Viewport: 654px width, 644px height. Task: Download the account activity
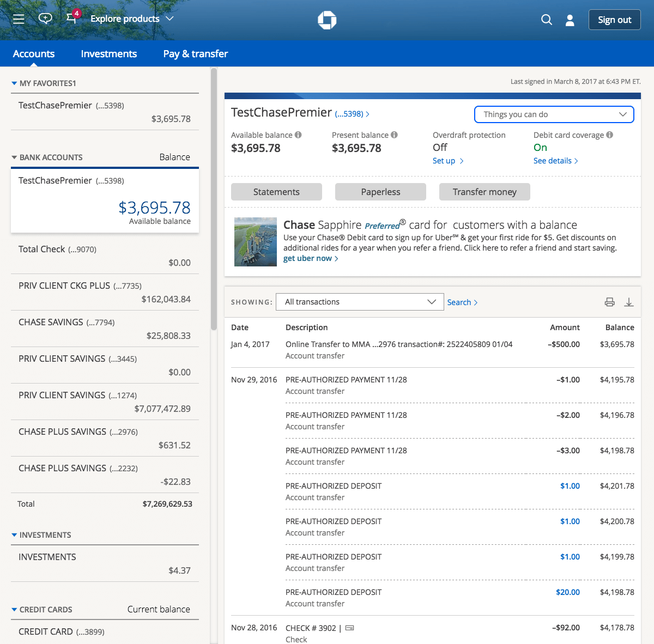(x=629, y=302)
